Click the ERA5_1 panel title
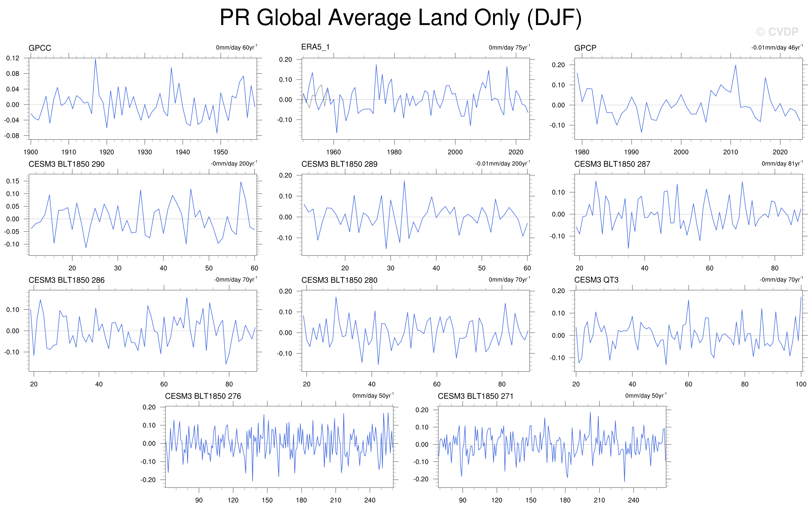 click(315, 47)
